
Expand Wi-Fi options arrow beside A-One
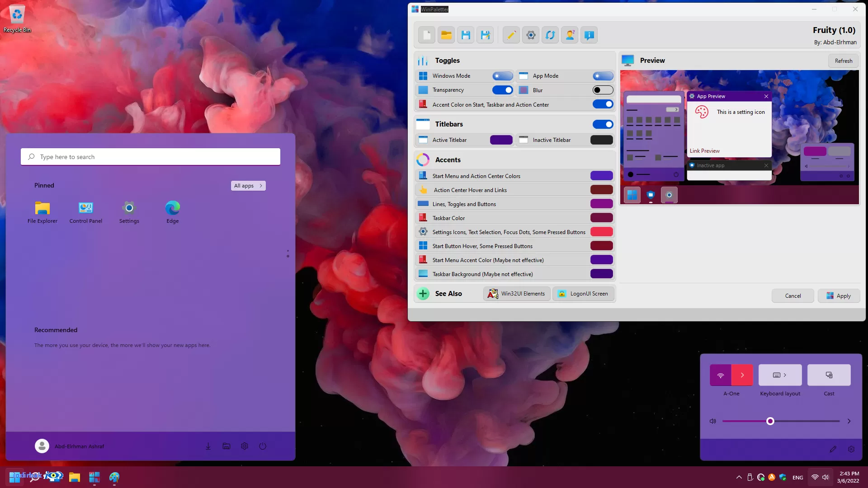pos(742,375)
